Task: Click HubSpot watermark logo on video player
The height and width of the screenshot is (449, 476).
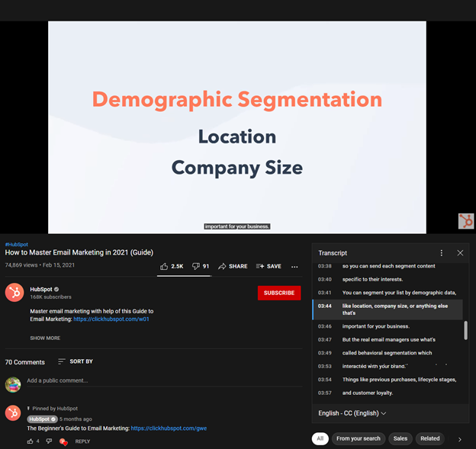Action: point(465,221)
